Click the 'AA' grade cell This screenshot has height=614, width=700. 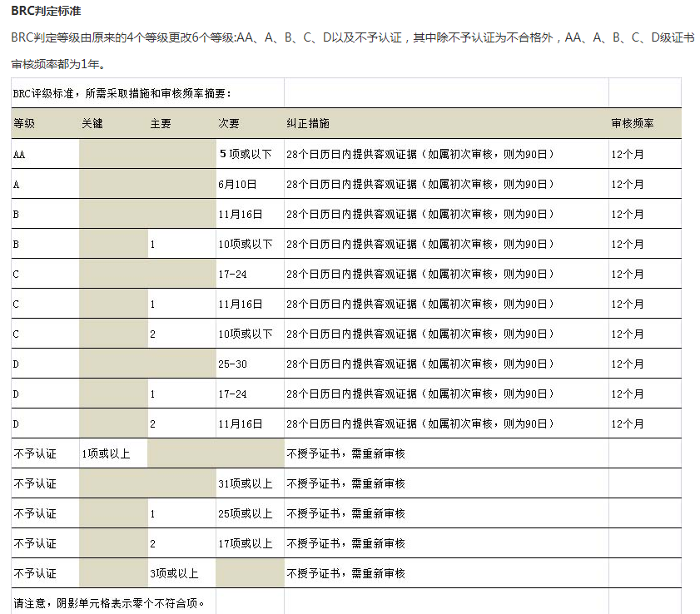[x=19, y=155]
